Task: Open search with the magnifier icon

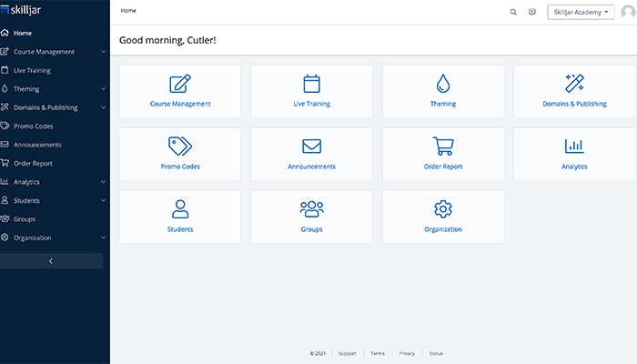Action: tap(513, 12)
